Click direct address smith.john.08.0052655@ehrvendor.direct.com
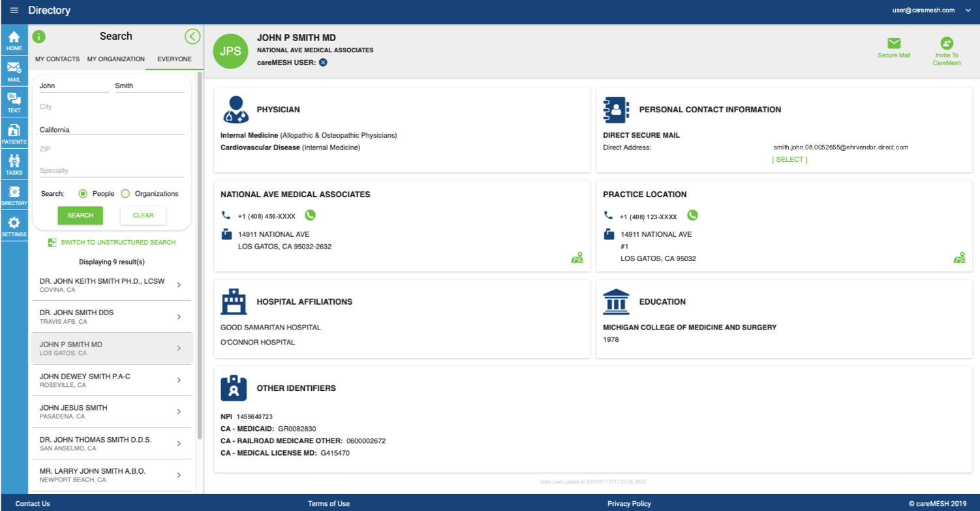 pyautogui.click(x=841, y=147)
